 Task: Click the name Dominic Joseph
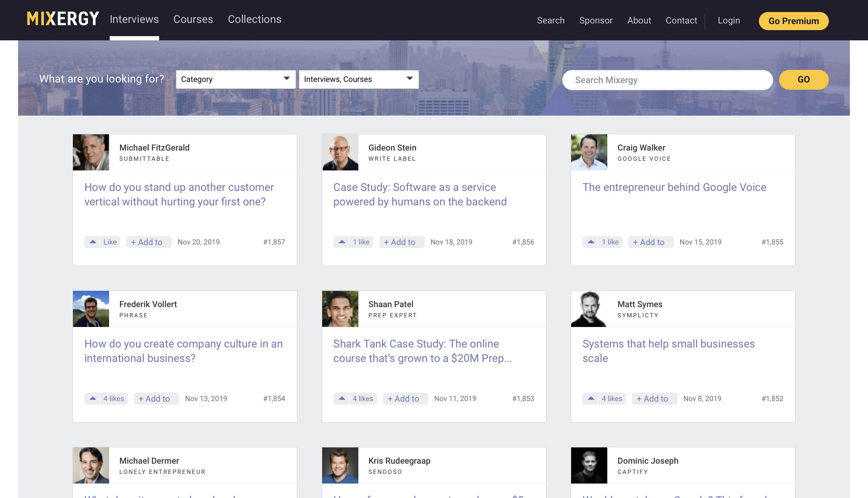click(x=648, y=461)
